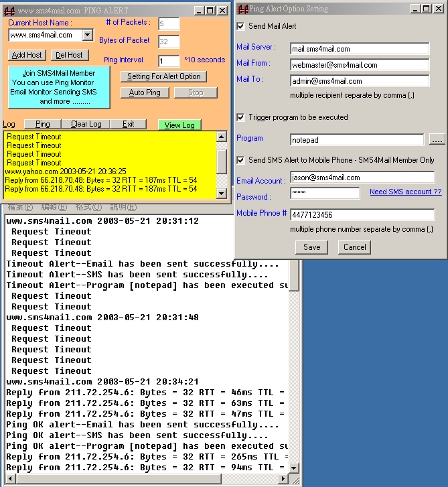448x487 pixels.
Task: Toggle Send SMS Alert to Mobile Phone checkbox
Action: (x=240, y=160)
